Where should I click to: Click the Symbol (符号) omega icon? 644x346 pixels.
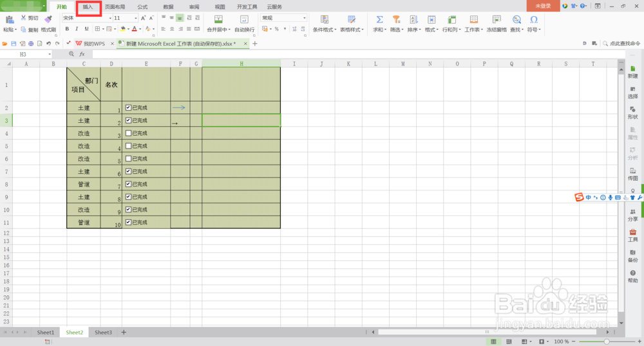(x=533, y=19)
